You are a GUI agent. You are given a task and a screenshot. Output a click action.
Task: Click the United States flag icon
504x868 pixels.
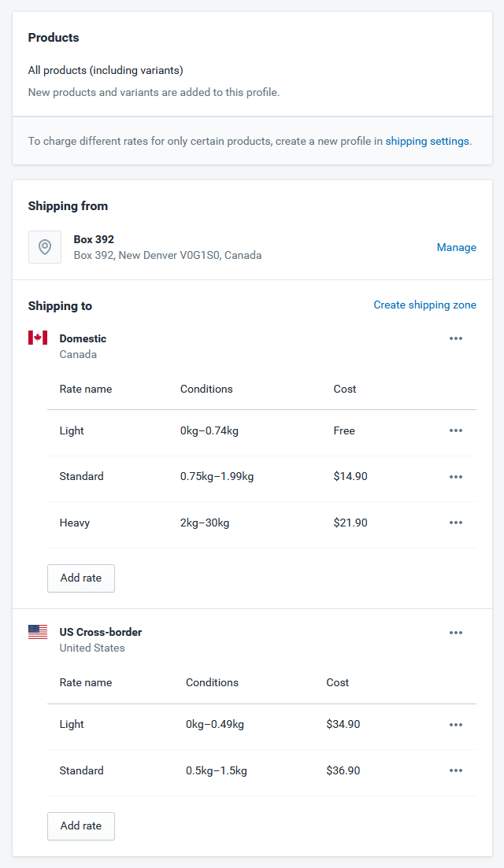[38, 632]
